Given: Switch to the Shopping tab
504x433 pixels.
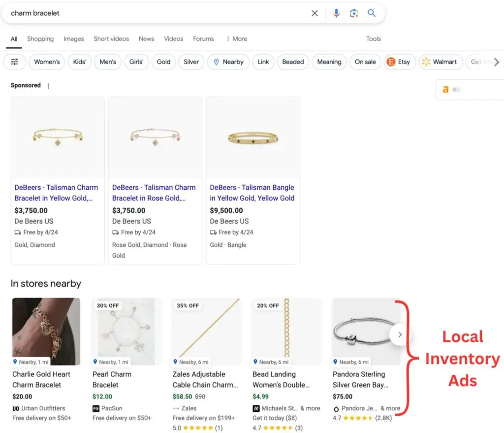Looking at the screenshot, I should (x=40, y=39).
